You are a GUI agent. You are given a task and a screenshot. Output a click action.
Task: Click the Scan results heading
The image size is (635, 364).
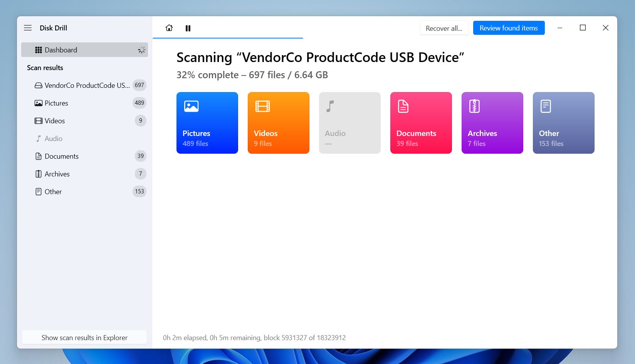click(45, 68)
